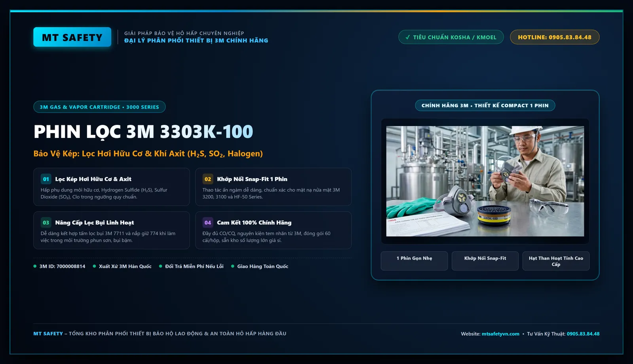The height and width of the screenshot is (364, 633).
Task: Click the PHIN LỌC 3M 3303K-100 heading
Action: pos(143,132)
